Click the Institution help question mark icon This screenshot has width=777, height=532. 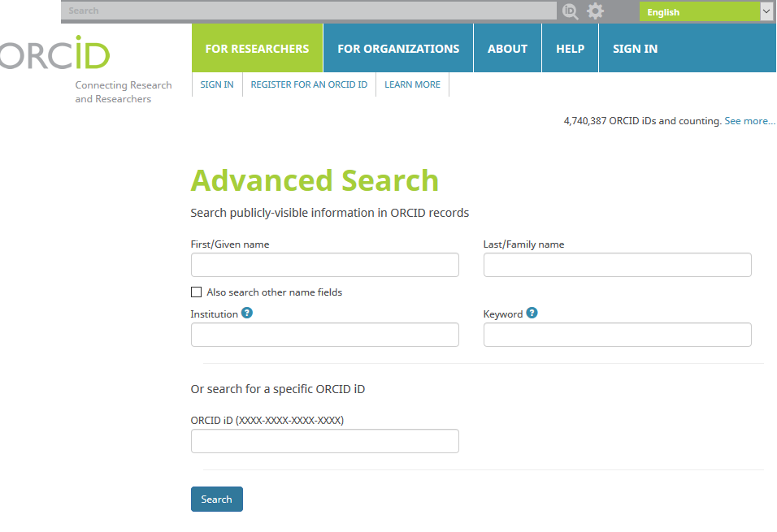tap(247, 313)
